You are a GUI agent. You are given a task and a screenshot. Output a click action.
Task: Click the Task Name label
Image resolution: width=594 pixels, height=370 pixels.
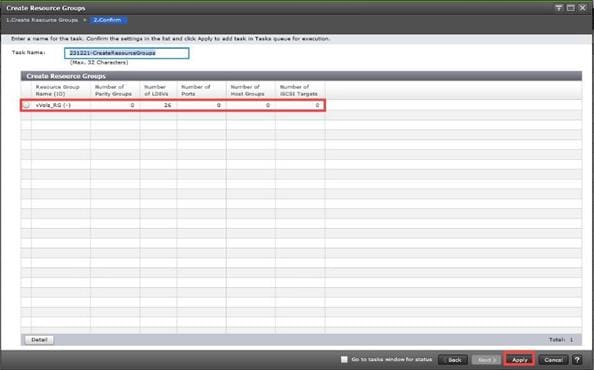tap(28, 53)
